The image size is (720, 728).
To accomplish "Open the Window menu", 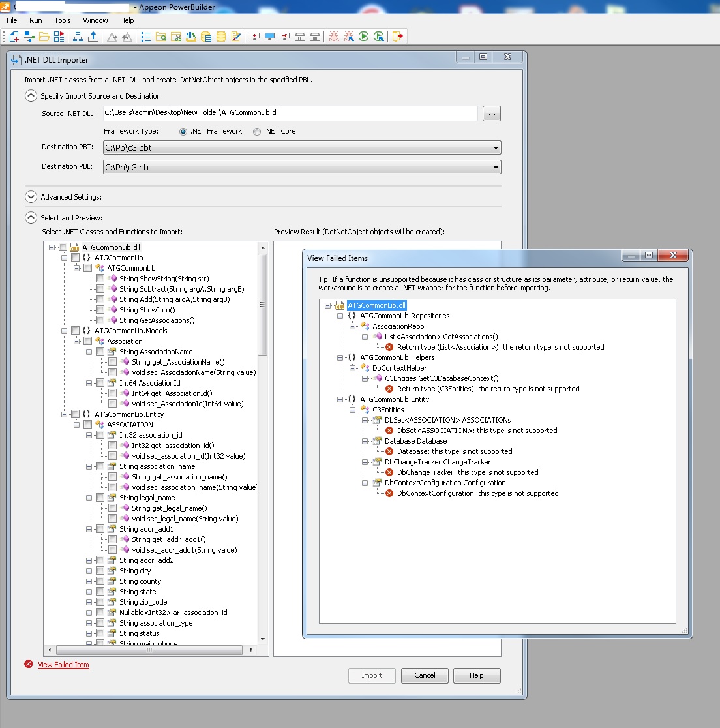I will (x=96, y=20).
